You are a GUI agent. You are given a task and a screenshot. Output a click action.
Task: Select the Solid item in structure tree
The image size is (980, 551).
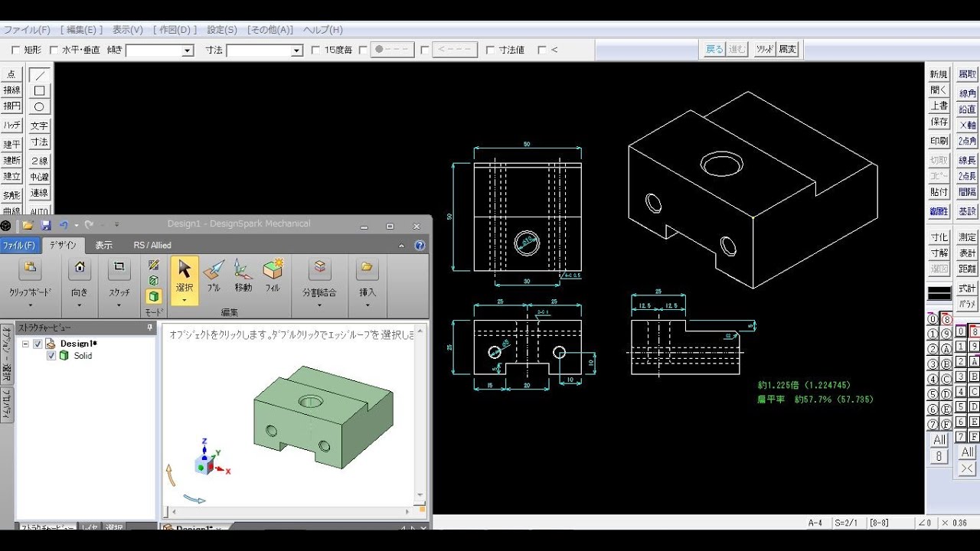(x=83, y=356)
